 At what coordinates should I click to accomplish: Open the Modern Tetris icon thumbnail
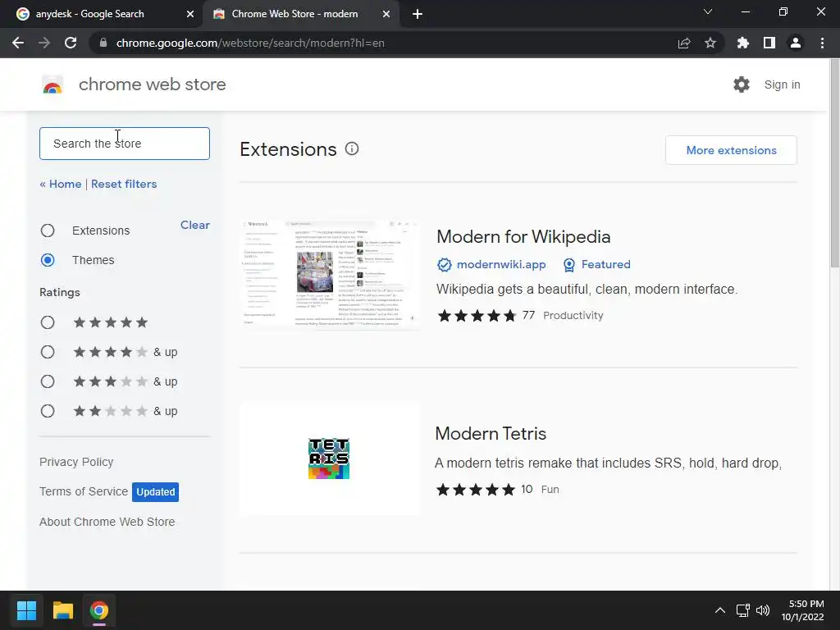(329, 459)
